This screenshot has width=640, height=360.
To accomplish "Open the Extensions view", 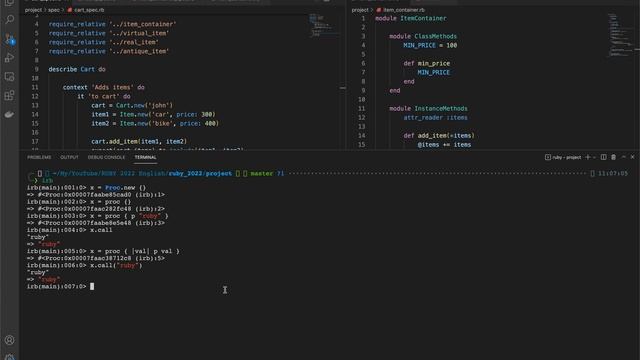I will coord(9,96).
